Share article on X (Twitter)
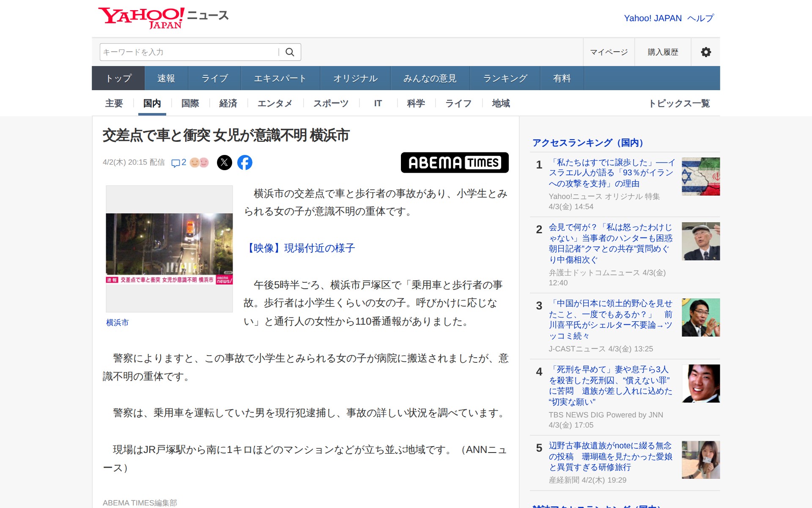The image size is (812, 508). [225, 163]
